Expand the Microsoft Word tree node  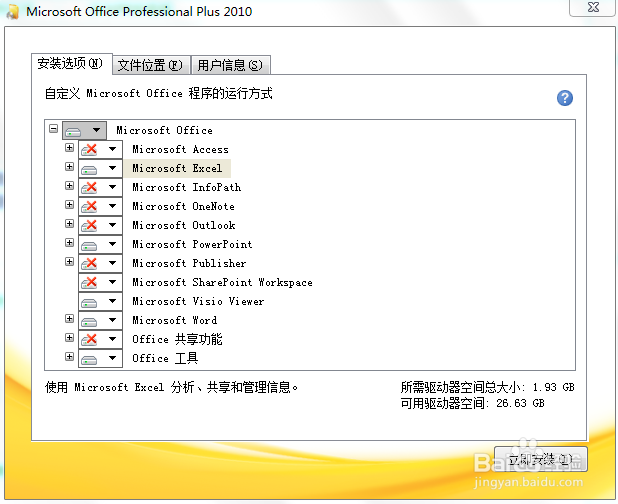(x=69, y=319)
